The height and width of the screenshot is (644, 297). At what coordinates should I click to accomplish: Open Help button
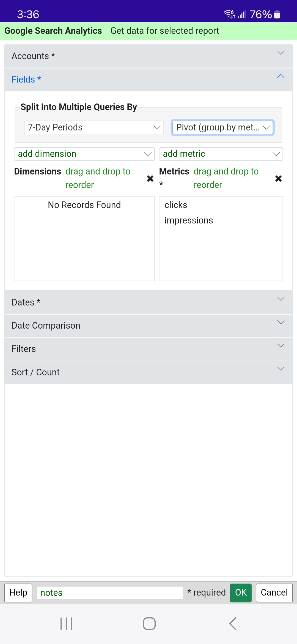pyautogui.click(x=18, y=593)
